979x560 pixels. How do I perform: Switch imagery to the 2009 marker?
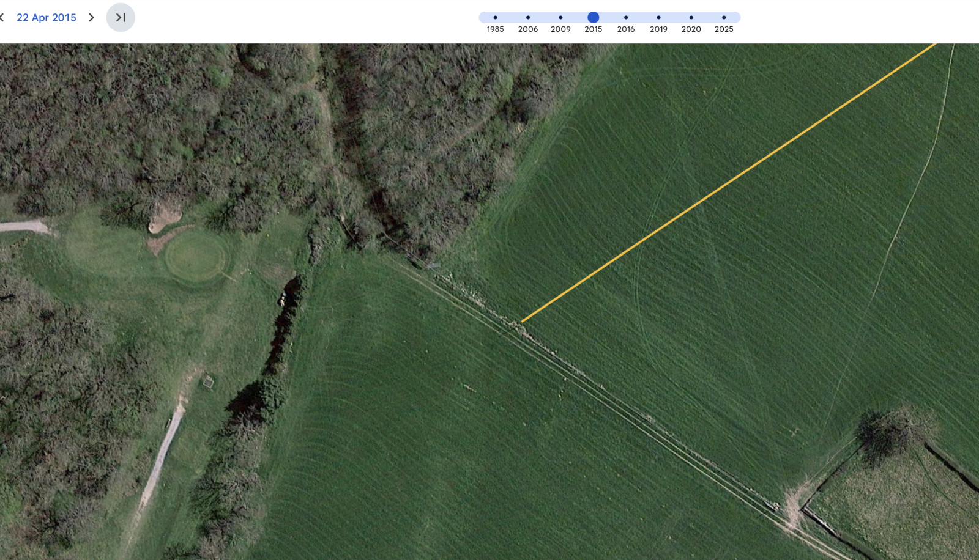tap(560, 18)
